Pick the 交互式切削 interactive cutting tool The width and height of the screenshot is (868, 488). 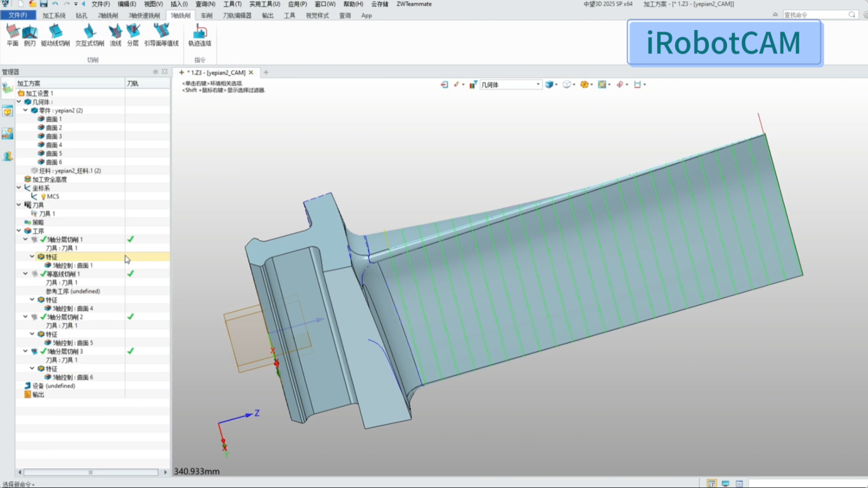[x=90, y=35]
